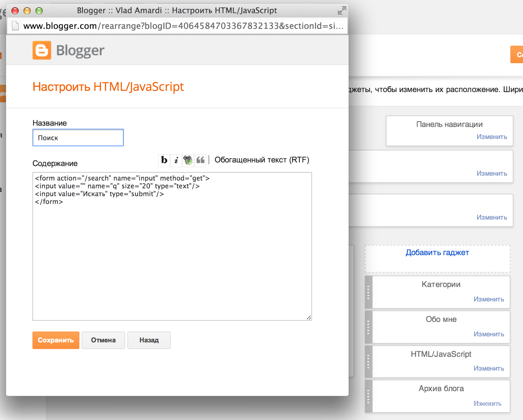Switch to Обогащенный текст (RTF) editor

(262, 160)
